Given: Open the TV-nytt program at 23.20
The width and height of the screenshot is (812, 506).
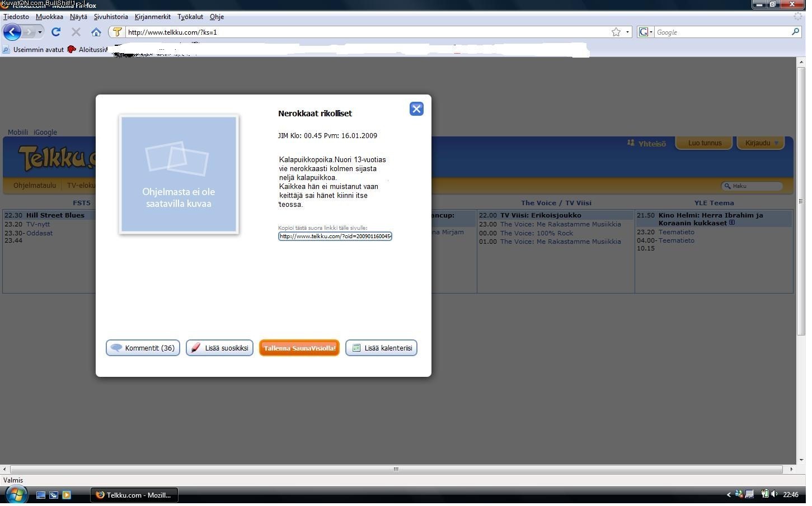Looking at the screenshot, I should click(x=38, y=224).
